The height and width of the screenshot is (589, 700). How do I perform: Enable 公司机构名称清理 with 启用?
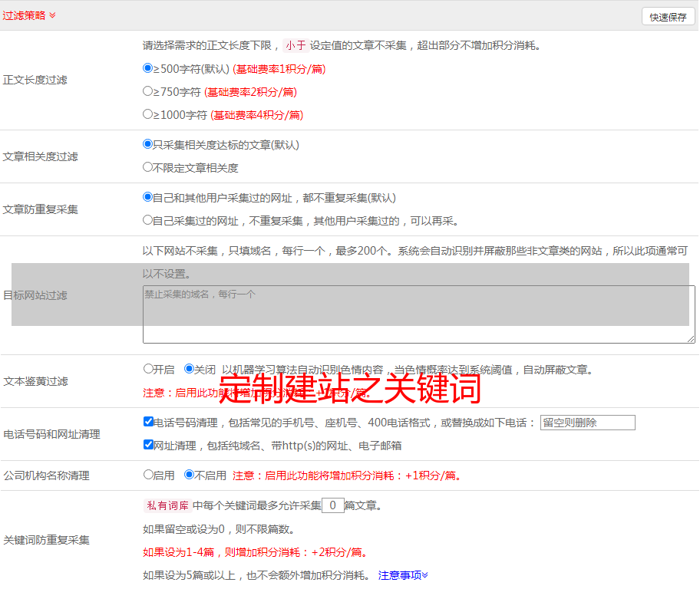pyautogui.click(x=148, y=475)
